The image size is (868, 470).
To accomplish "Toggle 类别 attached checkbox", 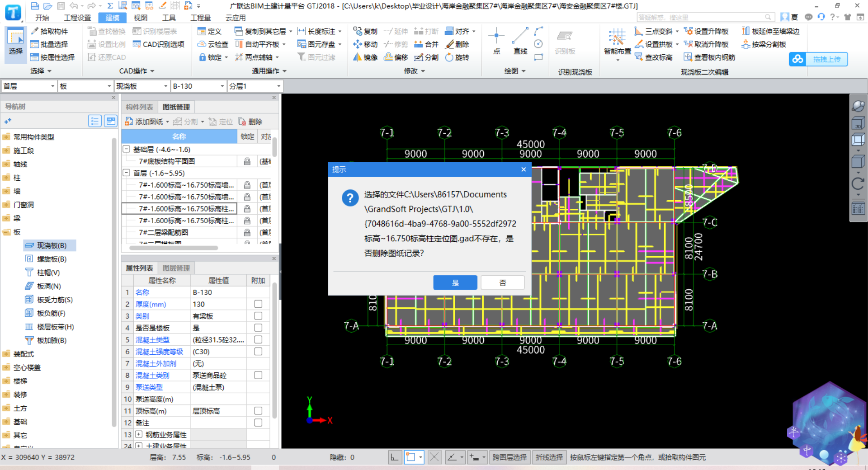I will coord(258,316).
